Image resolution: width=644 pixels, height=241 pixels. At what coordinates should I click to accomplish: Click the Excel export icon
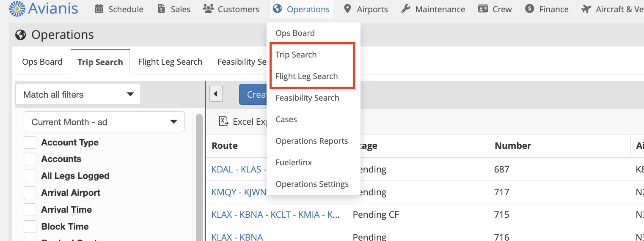pos(223,121)
